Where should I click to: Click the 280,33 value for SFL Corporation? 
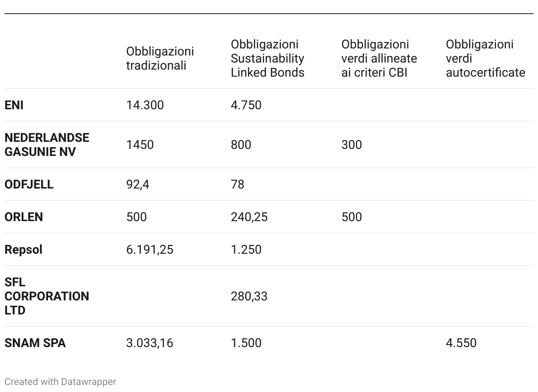click(249, 296)
